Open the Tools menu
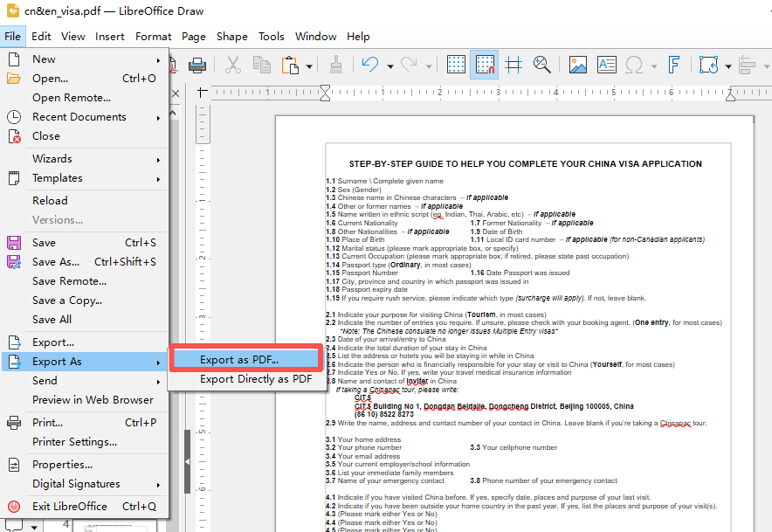 [x=272, y=37]
